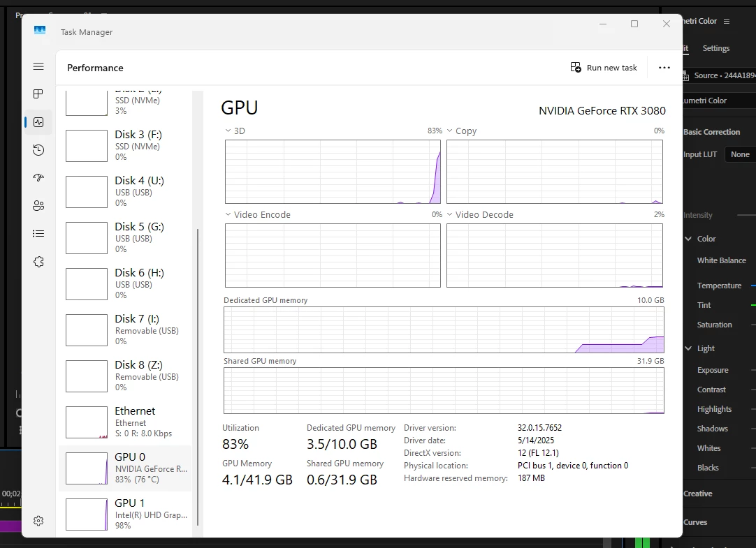
Task: Click the Shared GPU memory graph
Action: tap(444, 390)
